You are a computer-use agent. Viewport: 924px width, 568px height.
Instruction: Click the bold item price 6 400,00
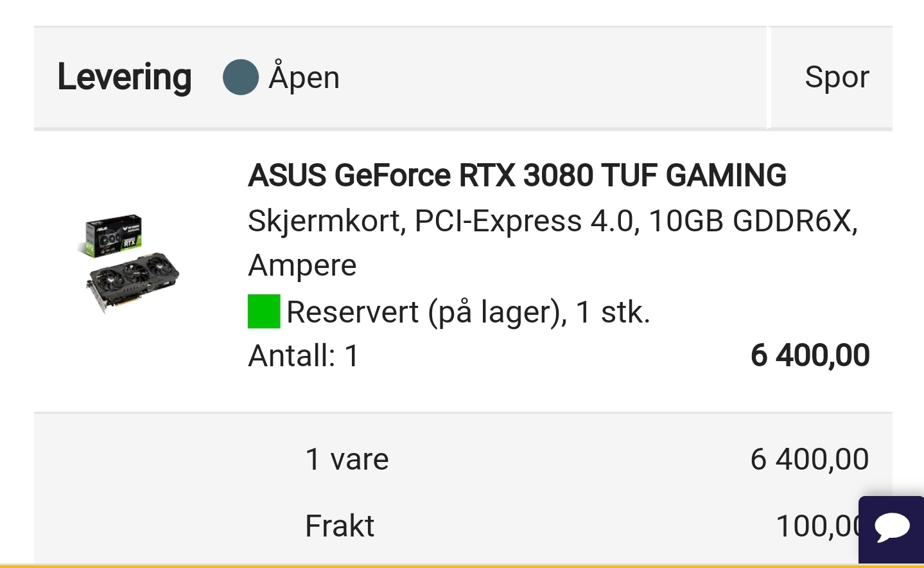pyautogui.click(x=810, y=356)
